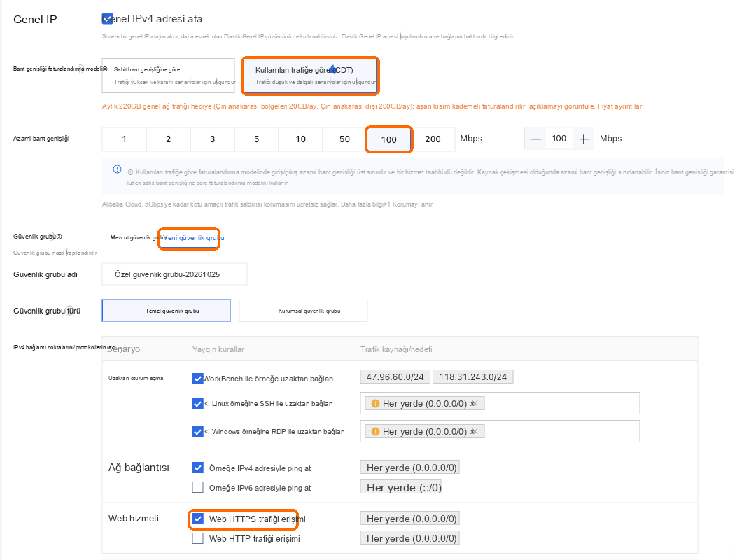Choose 50 Mbps bandwidth option

(x=344, y=139)
